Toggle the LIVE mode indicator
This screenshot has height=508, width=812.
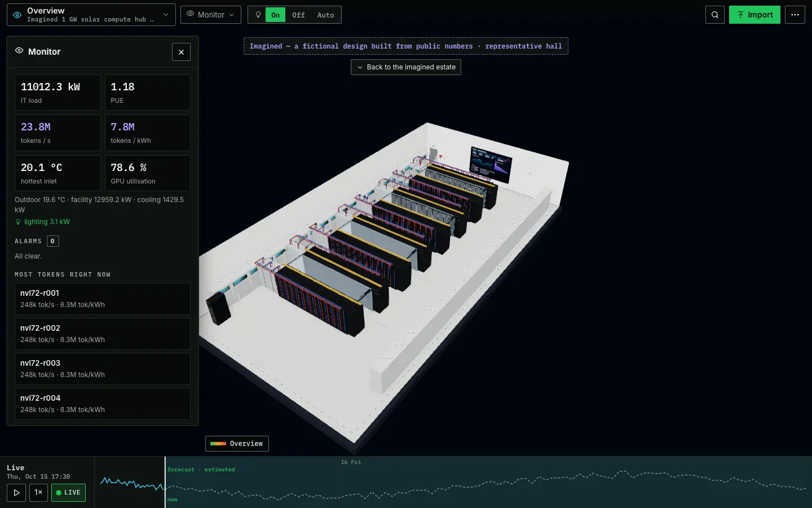tap(68, 492)
